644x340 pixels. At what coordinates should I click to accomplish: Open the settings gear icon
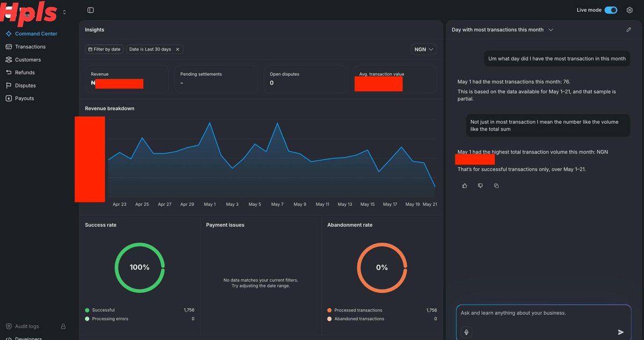[x=630, y=10]
